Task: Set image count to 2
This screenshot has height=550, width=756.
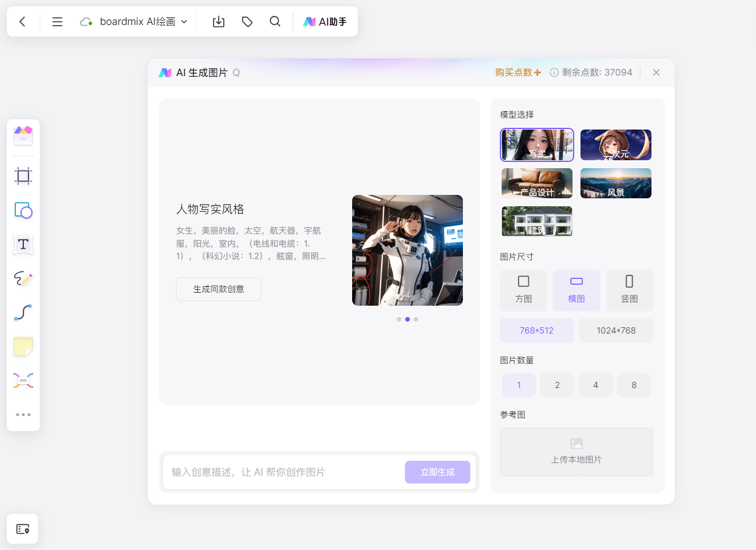Action: click(557, 385)
